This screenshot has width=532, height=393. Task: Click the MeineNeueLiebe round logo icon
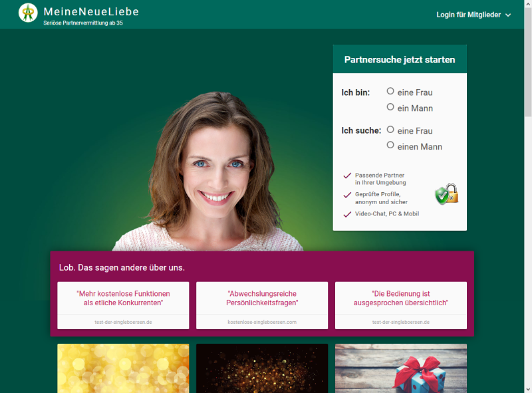click(28, 13)
